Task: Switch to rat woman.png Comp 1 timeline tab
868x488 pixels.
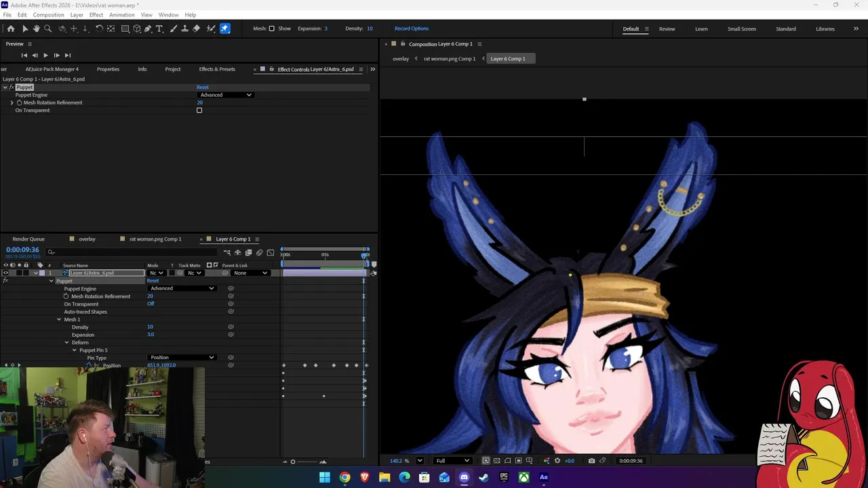Action: 155,239
